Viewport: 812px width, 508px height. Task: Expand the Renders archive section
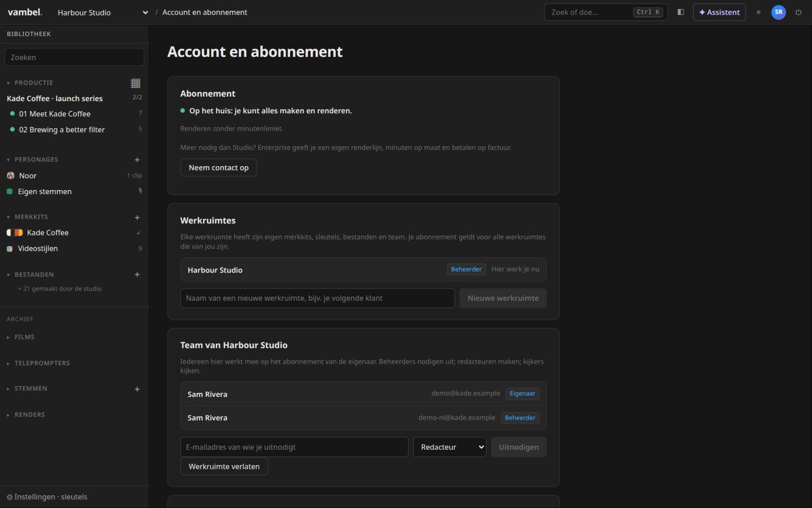pos(26,415)
